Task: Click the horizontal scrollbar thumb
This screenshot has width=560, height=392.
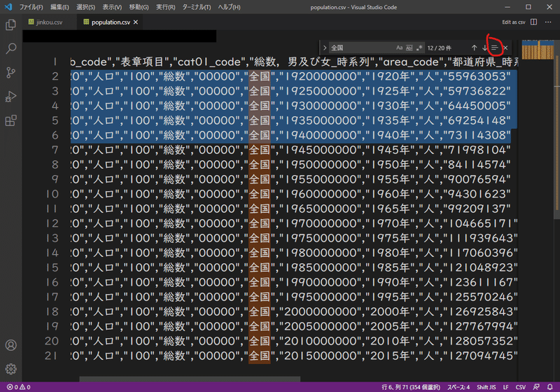Action: [x=190, y=379]
